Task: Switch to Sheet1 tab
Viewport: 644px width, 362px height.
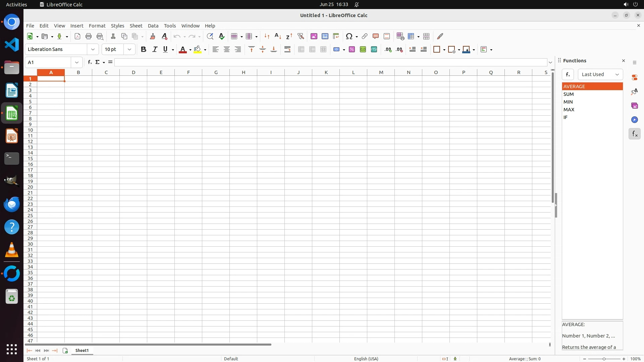Action: [82, 350]
